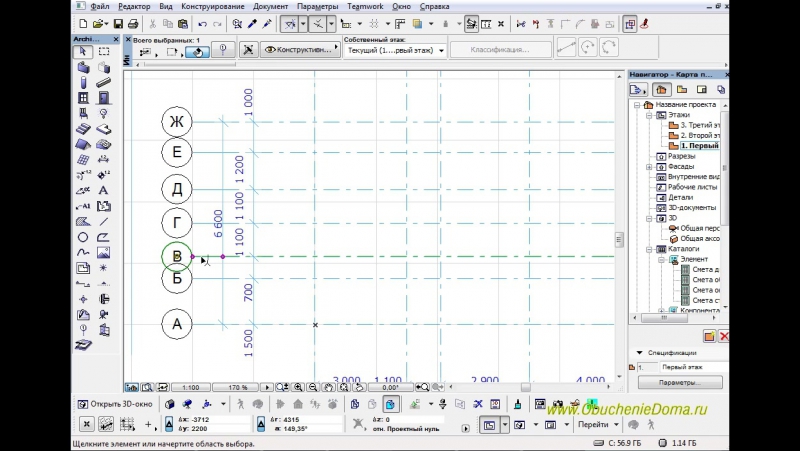Pick the Text tool (letter A)
This screenshot has width=800, height=451.
pos(104,191)
